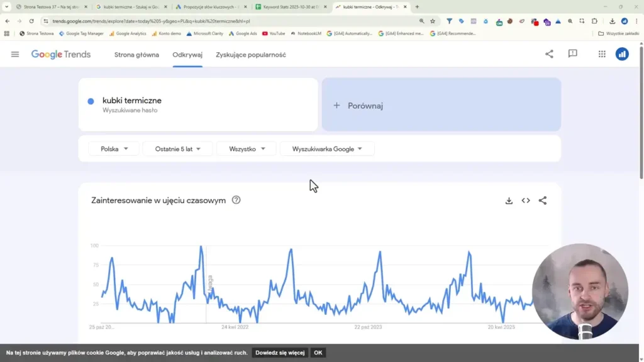Viewport: 644px width, 362px height.
Task: Open the Chrome three-dot menu
Action: pyautogui.click(x=636, y=21)
